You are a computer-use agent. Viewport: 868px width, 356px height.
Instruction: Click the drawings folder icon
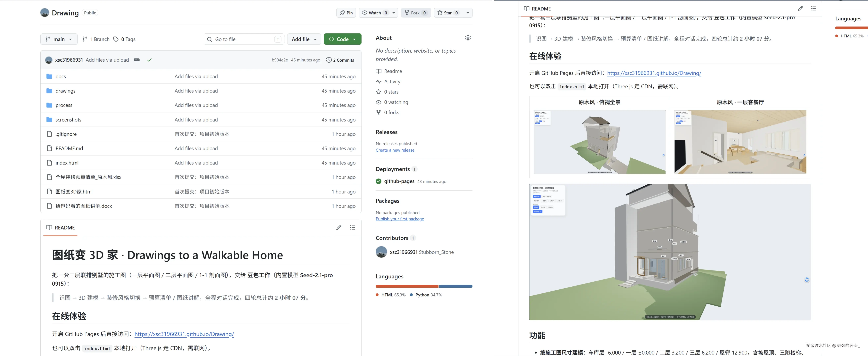tap(49, 91)
